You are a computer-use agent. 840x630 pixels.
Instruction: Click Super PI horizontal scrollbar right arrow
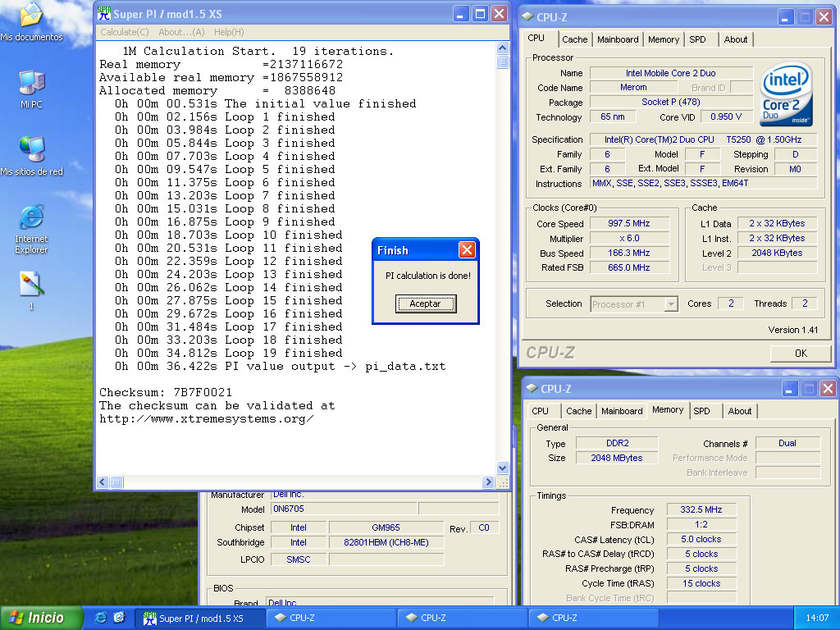point(487,482)
